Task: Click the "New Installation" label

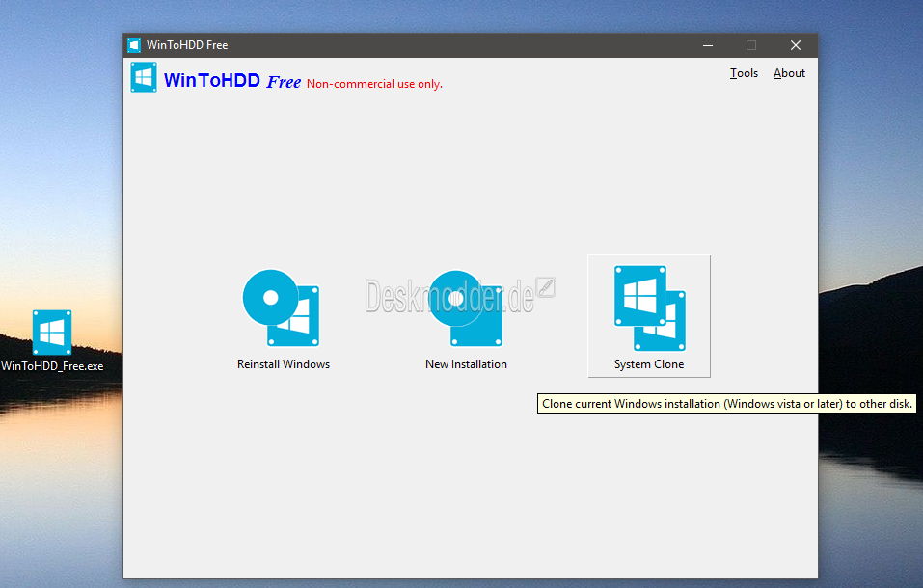Action: 466,364
